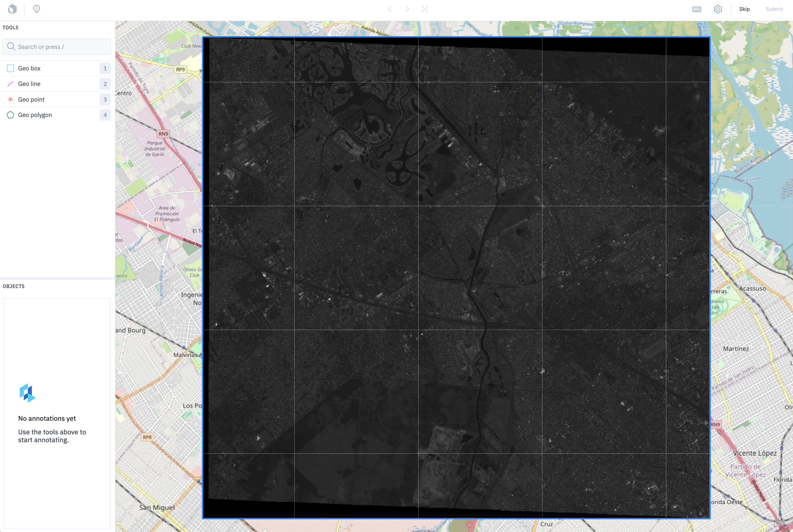This screenshot has width=793, height=532.
Task: Click the Geo polygon pentagon icon
Action: coord(11,115)
